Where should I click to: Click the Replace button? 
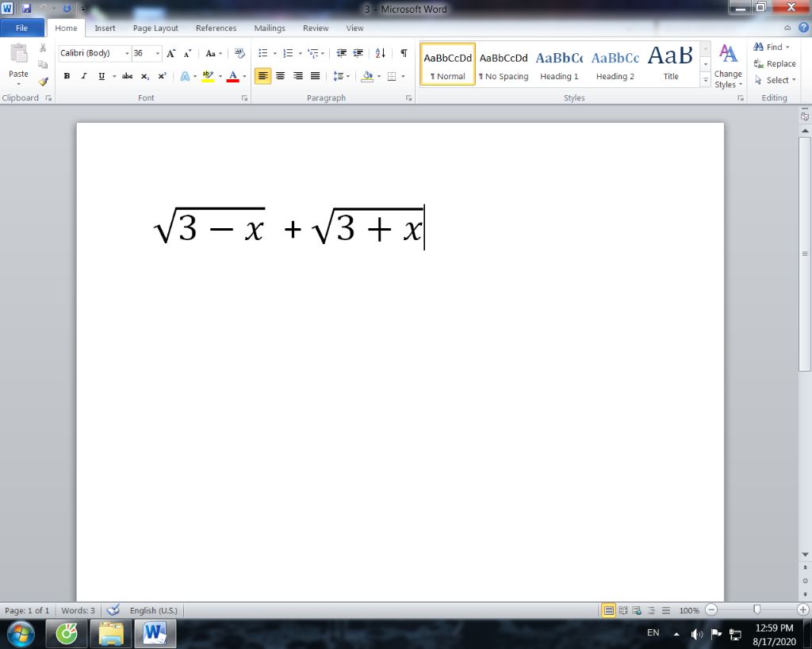pyautogui.click(x=775, y=63)
